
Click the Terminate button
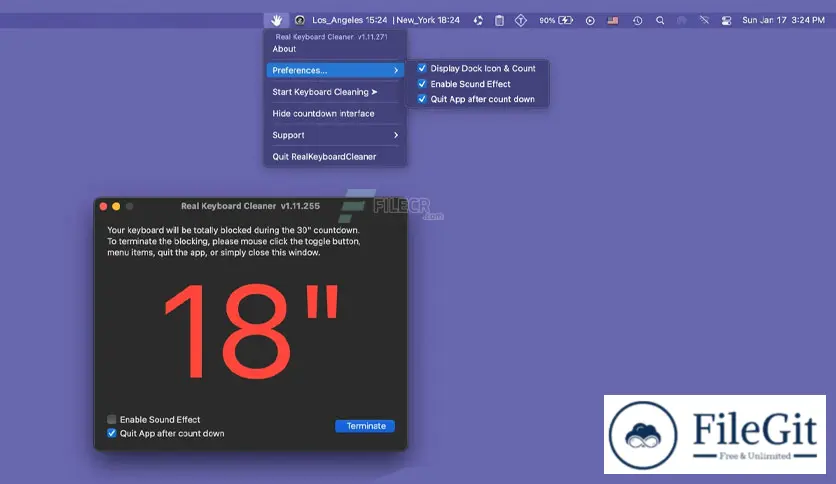[365, 426]
